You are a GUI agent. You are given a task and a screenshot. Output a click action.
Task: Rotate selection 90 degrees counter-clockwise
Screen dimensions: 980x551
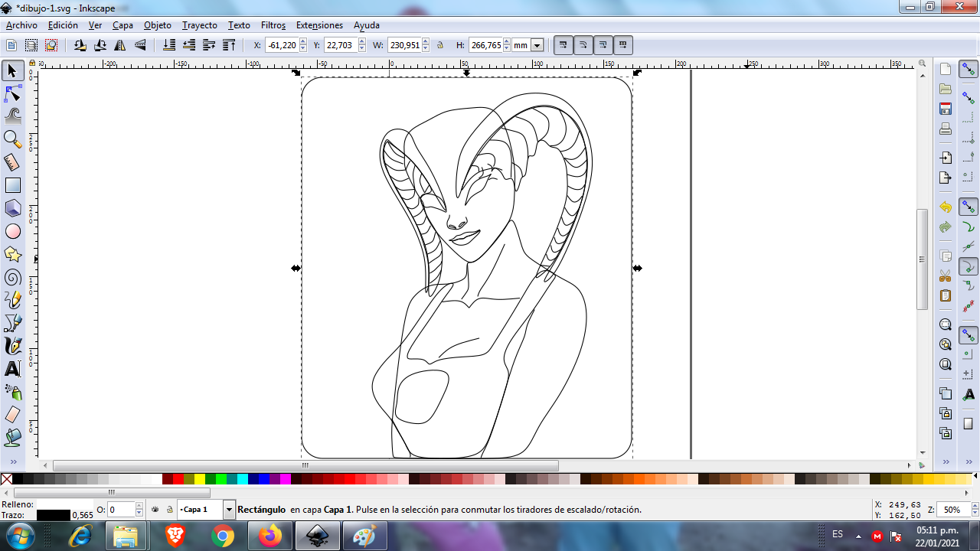pos(80,45)
